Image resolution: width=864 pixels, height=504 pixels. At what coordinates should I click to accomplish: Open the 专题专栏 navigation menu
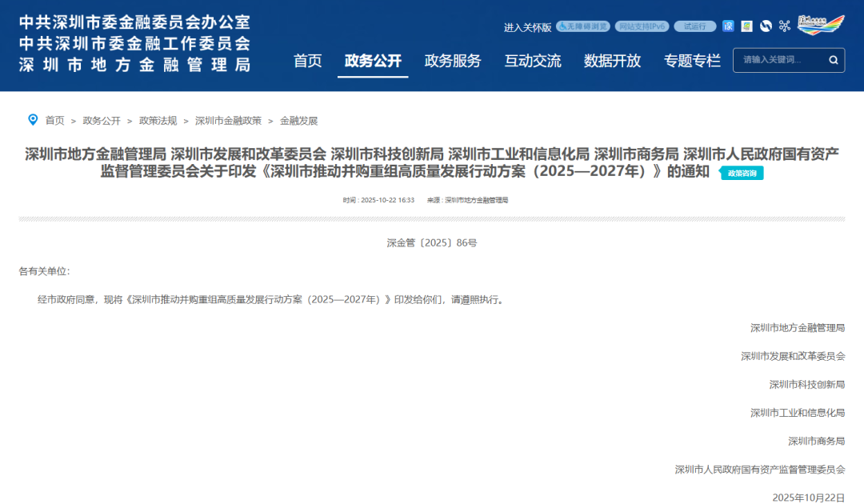point(692,61)
